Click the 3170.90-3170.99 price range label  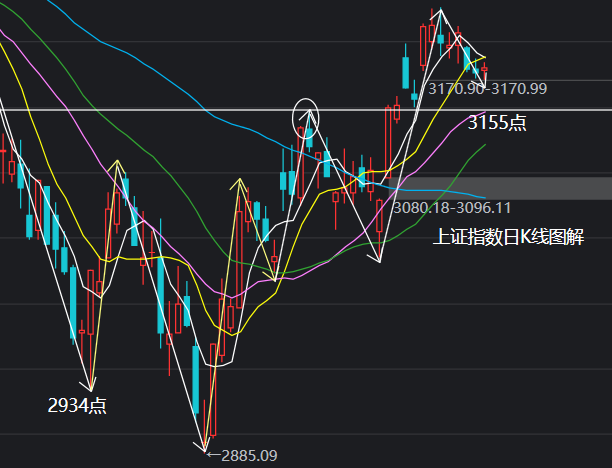pos(487,89)
